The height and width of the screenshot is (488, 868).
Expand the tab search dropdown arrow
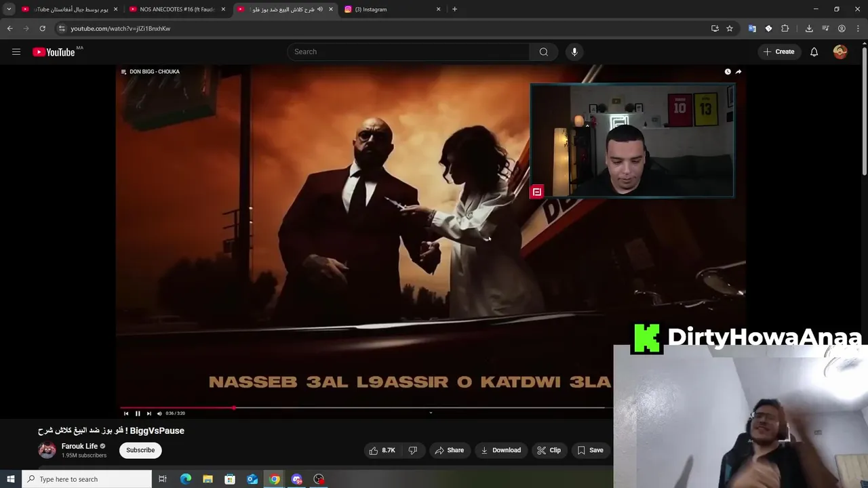pyautogui.click(x=9, y=9)
